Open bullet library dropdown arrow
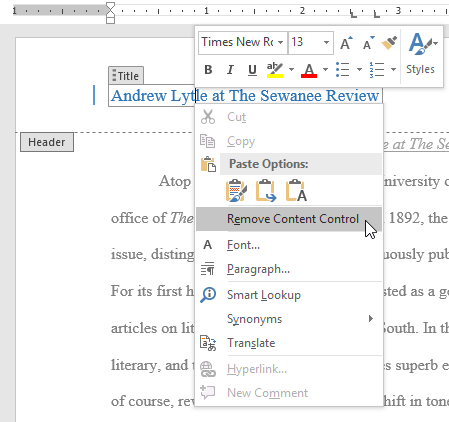Image resolution: width=449 pixels, height=422 pixels. [359, 70]
